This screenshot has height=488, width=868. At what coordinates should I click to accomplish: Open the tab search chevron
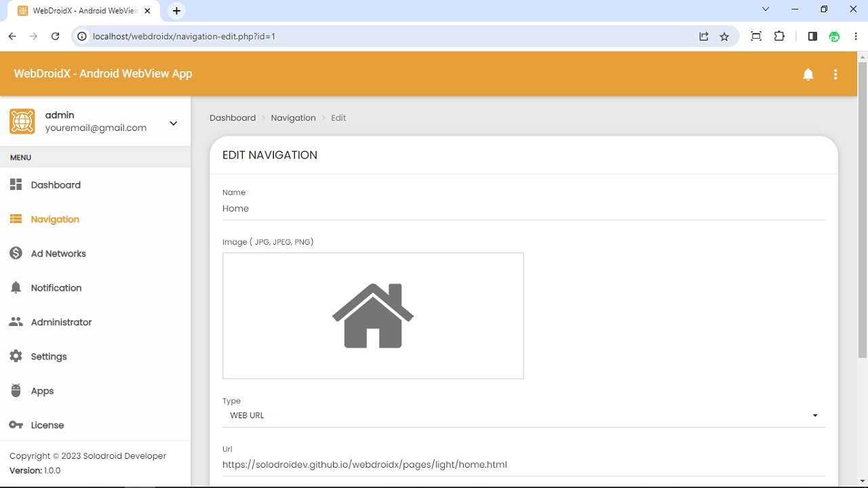click(766, 9)
